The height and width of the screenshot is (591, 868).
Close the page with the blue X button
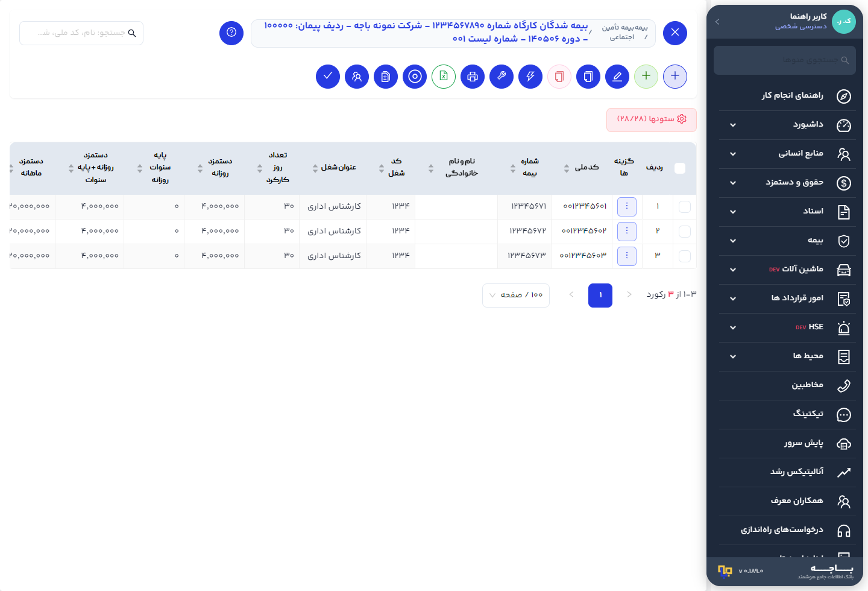675,33
